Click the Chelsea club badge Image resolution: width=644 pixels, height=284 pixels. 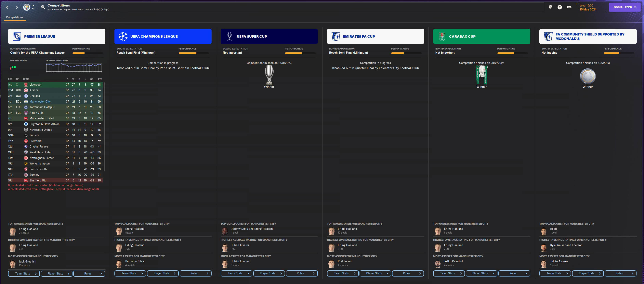[26, 96]
